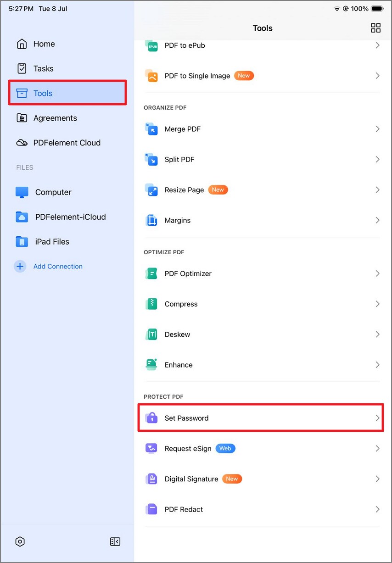Screen dimensions: 392x563
Task: Open the Margins tool icon
Action: 151,220
